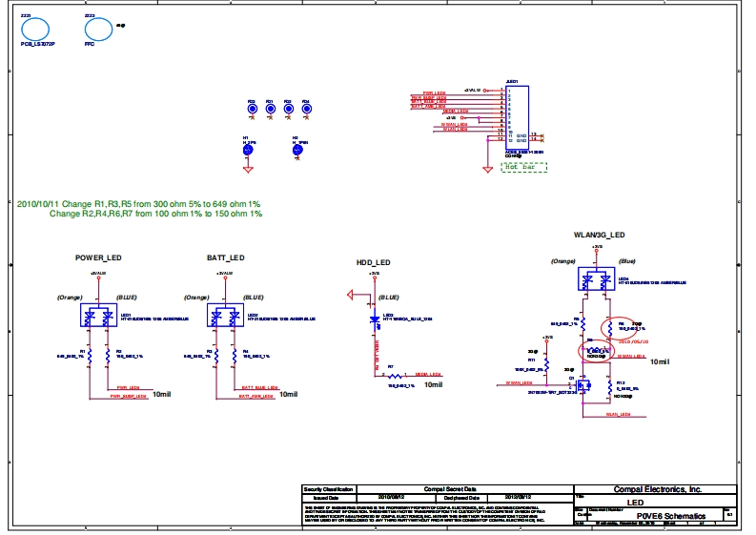This screenshot has height=535, width=756.
Task: Click the green dashed 'Hot bar' box
Action: [525, 167]
